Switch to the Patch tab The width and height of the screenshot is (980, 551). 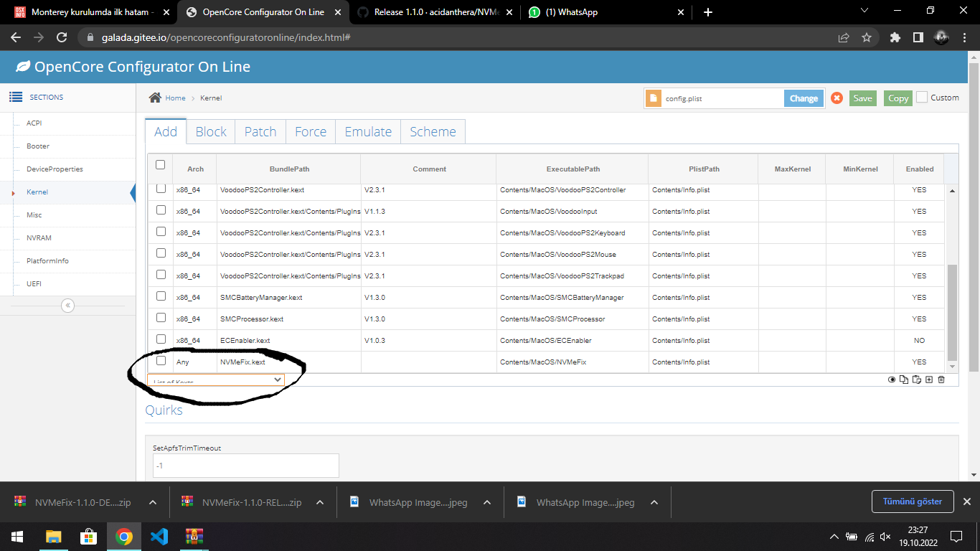260,132
